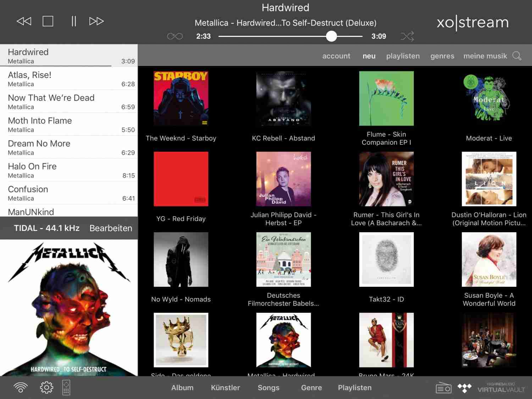
Task: Open settings gear icon
Action: pos(46,387)
